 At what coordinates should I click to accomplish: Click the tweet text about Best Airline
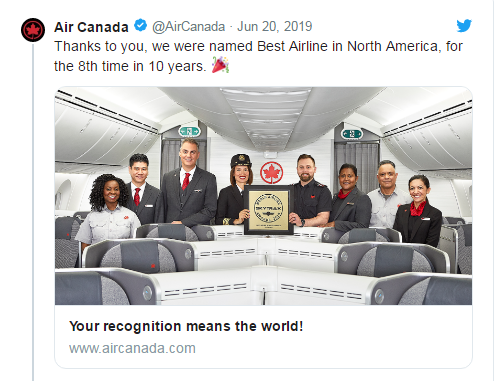pos(258,56)
